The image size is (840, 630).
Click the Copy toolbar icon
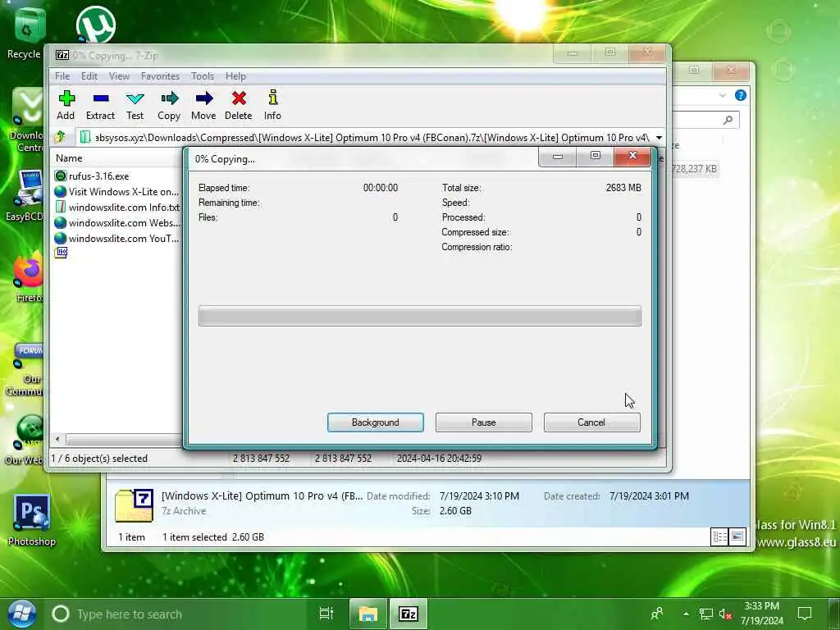pyautogui.click(x=169, y=105)
